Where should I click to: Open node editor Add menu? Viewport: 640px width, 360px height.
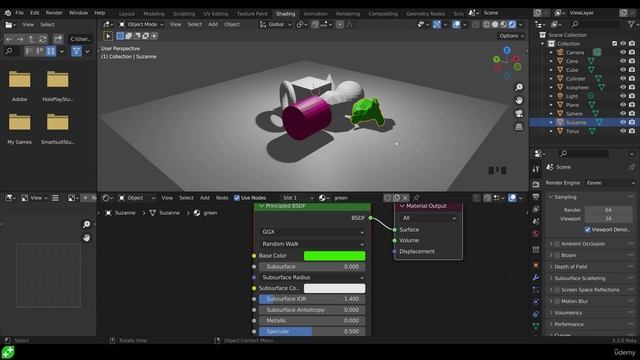coord(204,198)
